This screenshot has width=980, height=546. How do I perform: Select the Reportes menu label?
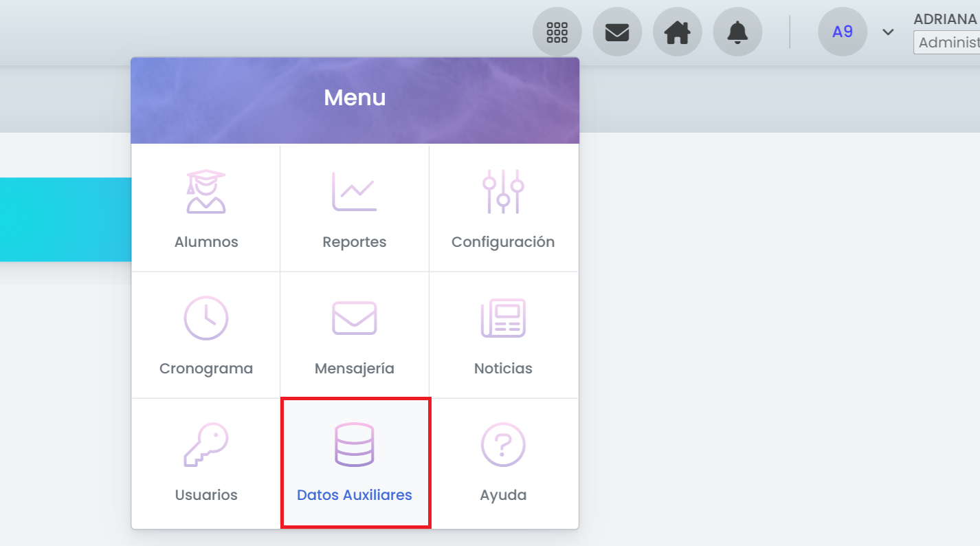[x=355, y=242]
